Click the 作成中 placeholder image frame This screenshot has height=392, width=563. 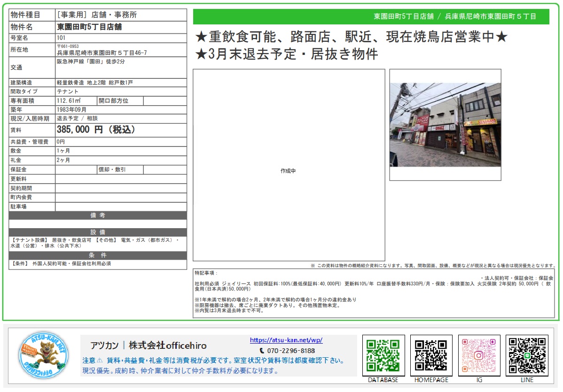point(289,170)
